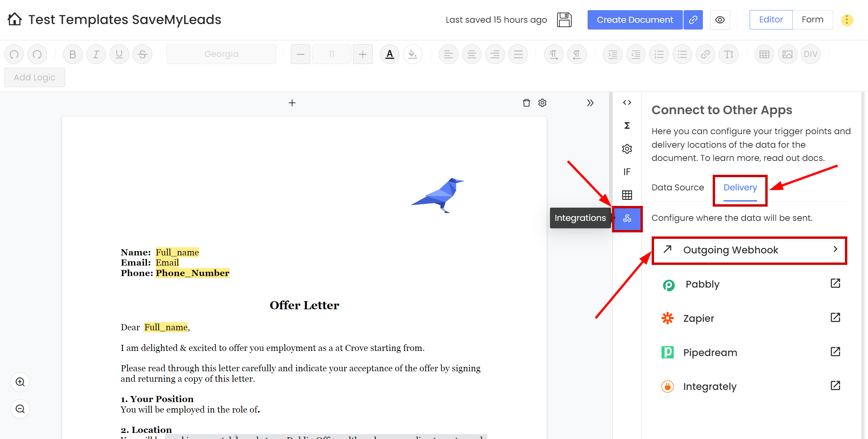Open the yellow three-dot options menu
This screenshot has height=439, width=868.
pyautogui.click(x=847, y=20)
